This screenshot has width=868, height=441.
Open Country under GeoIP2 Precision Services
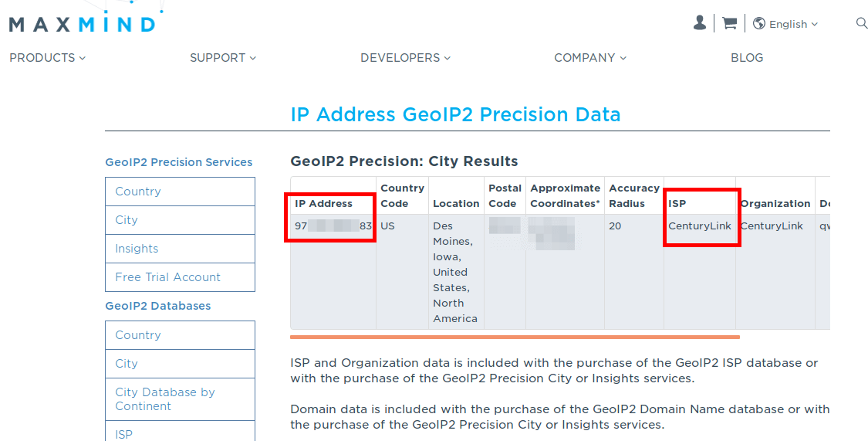click(x=180, y=192)
